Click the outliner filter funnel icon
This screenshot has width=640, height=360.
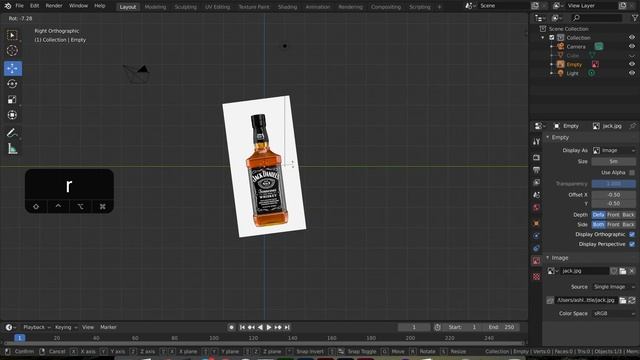pos(635,18)
